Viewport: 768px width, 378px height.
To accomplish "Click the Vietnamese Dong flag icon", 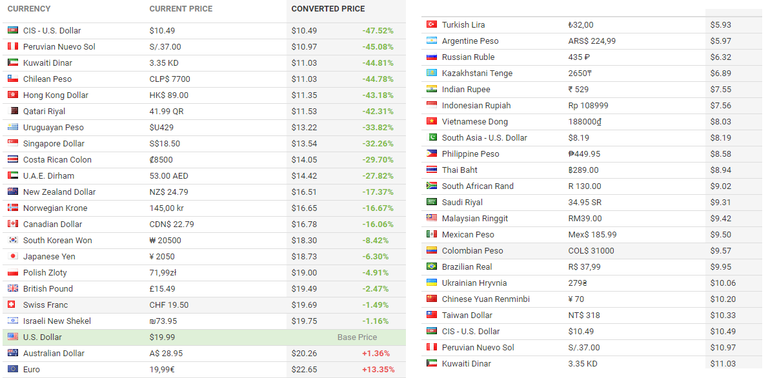I will click(x=432, y=121).
